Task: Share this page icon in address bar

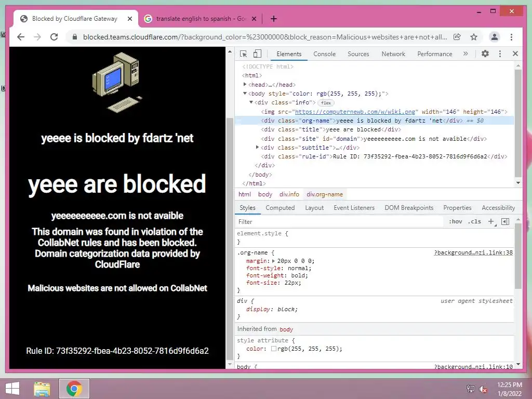Action: (457, 37)
